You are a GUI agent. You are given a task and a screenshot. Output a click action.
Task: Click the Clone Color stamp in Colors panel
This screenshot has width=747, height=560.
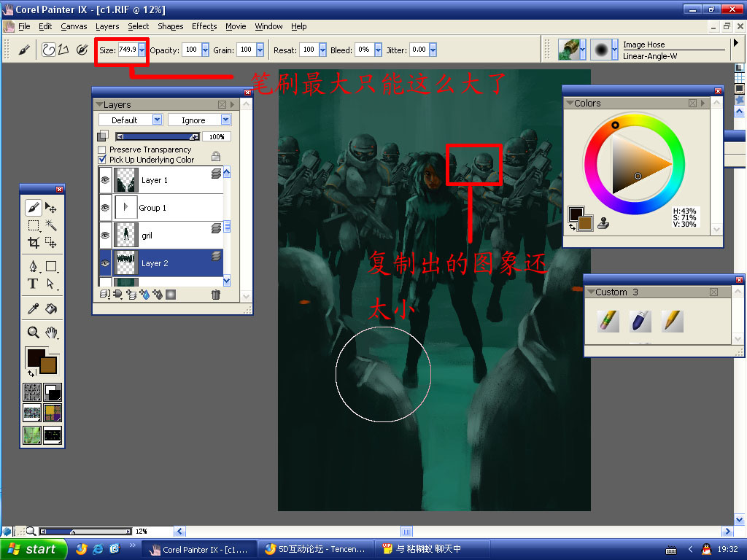(x=603, y=223)
